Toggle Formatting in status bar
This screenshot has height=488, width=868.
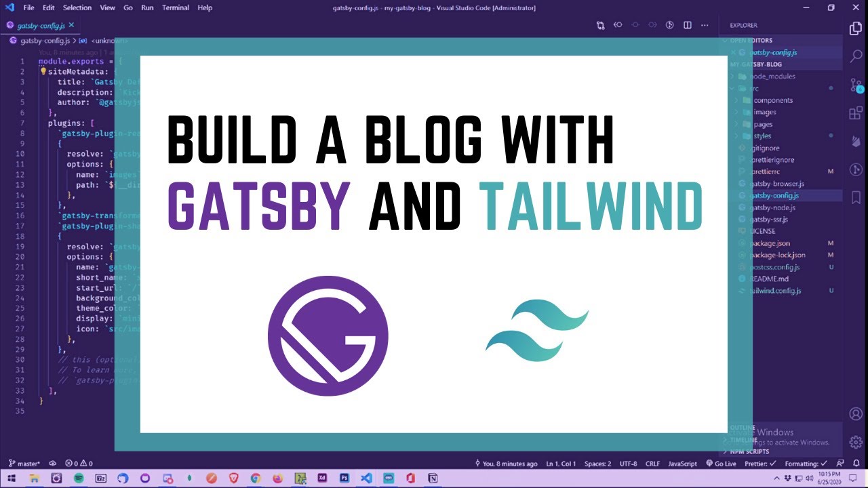pos(806,464)
